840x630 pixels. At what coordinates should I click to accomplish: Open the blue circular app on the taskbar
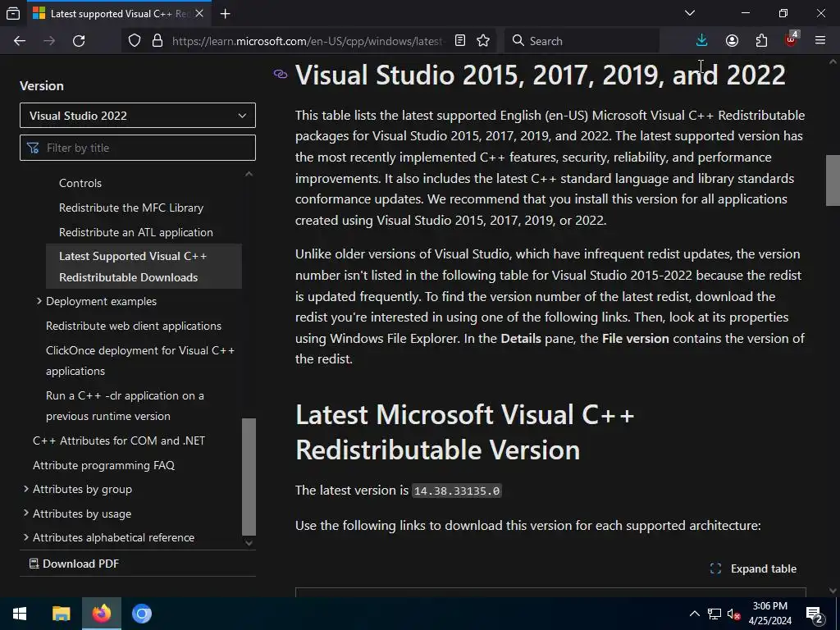142,614
